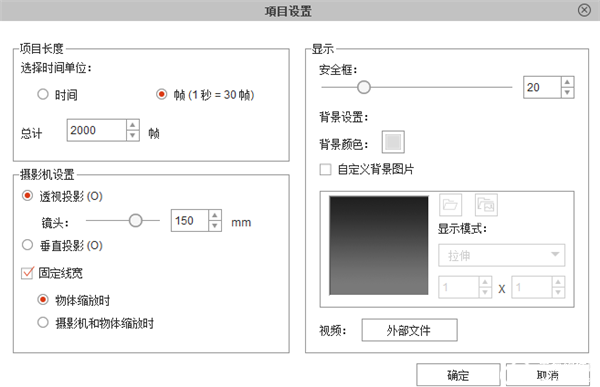Click the 安全框 slider handle
Image resolution: width=600 pixels, height=387 pixels.
(x=364, y=87)
